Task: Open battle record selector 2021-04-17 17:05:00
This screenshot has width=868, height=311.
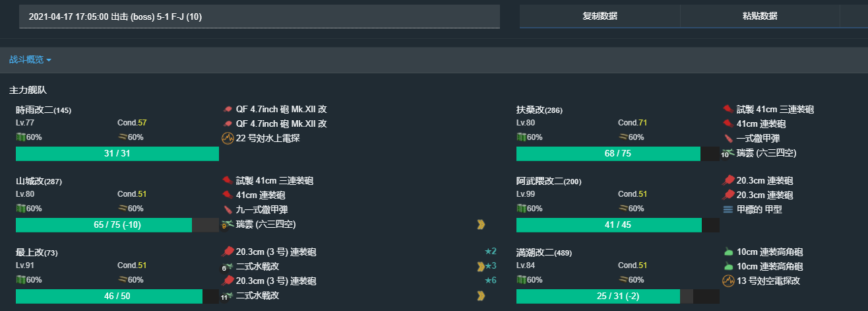Action: click(259, 17)
